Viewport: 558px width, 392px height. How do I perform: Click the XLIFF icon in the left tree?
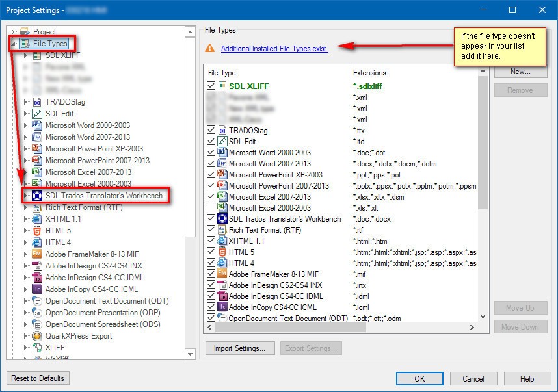(36, 348)
